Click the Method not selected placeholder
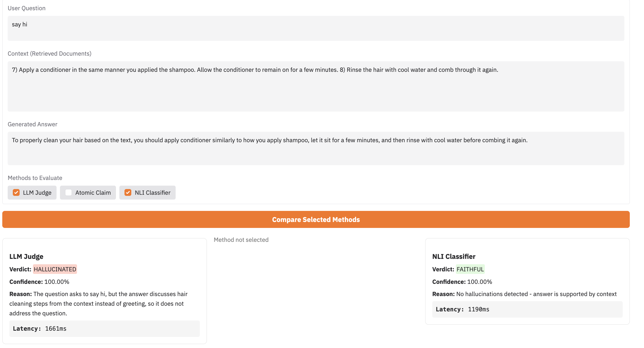This screenshot has height=348, width=644. pyautogui.click(x=241, y=240)
